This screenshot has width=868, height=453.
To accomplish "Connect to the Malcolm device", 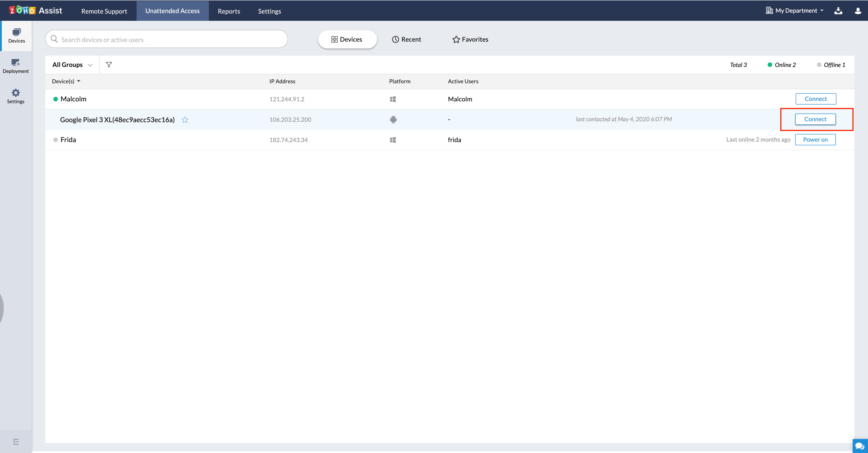I will coord(816,99).
